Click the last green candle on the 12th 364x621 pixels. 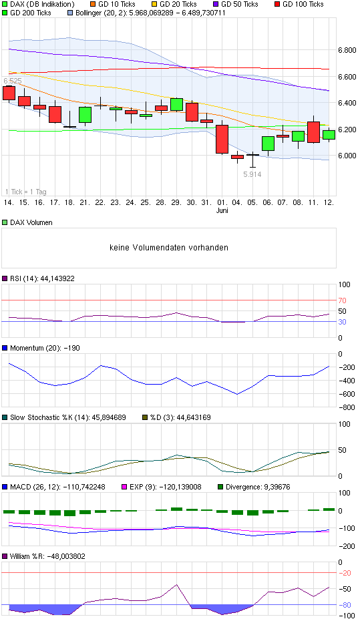(329, 135)
